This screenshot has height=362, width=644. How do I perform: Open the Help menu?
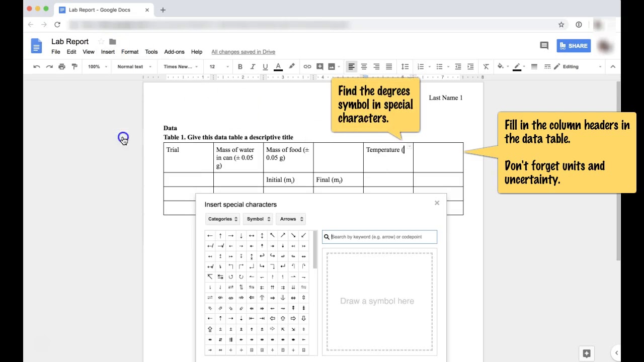coord(197,52)
